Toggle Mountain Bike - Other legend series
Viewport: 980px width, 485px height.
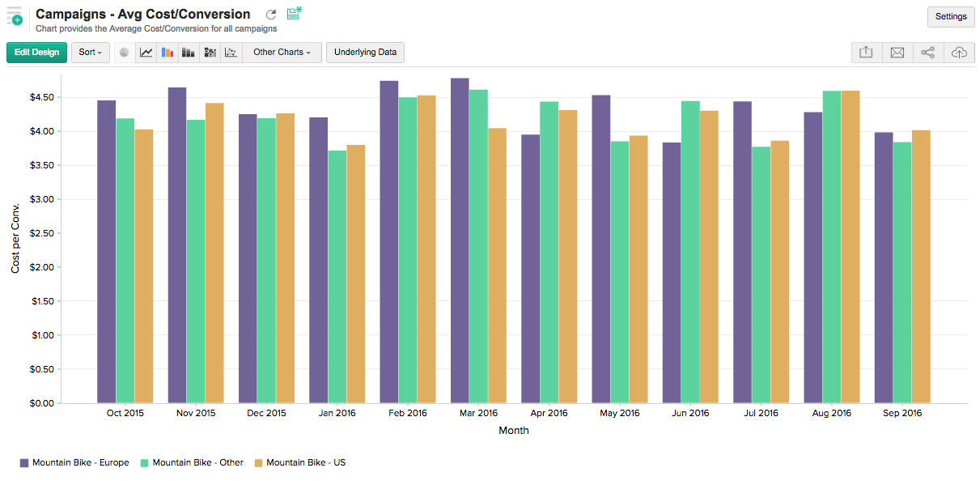tap(192, 463)
